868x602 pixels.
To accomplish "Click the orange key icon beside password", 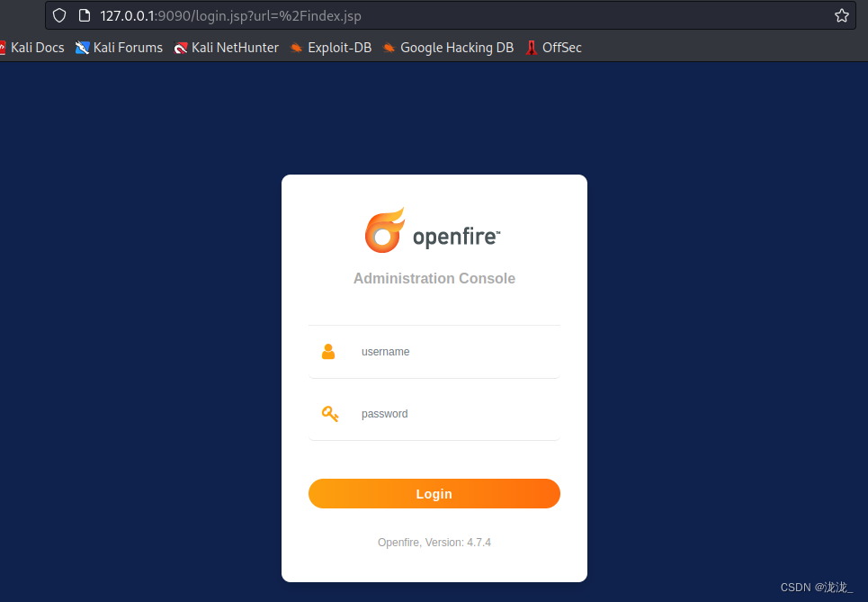I will [x=330, y=414].
